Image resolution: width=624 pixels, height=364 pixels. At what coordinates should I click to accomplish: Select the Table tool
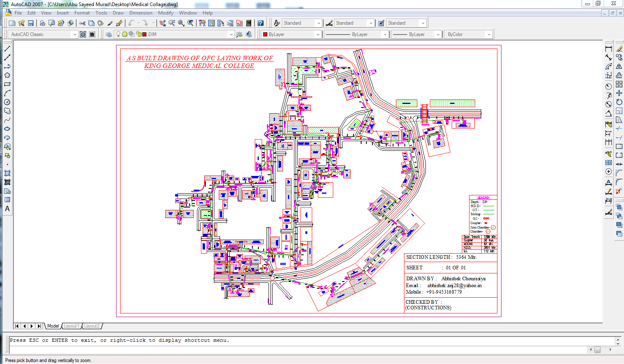click(x=7, y=200)
